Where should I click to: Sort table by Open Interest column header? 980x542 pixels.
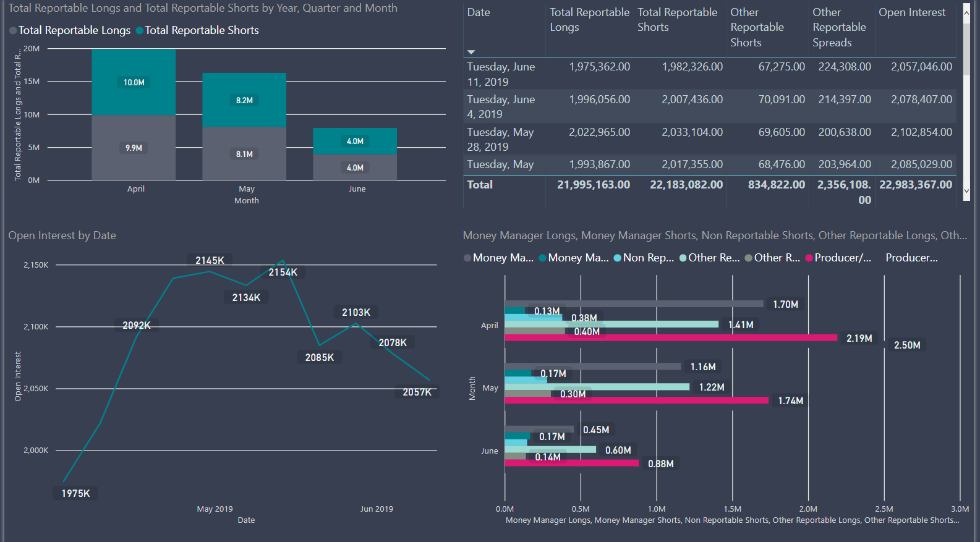point(912,12)
